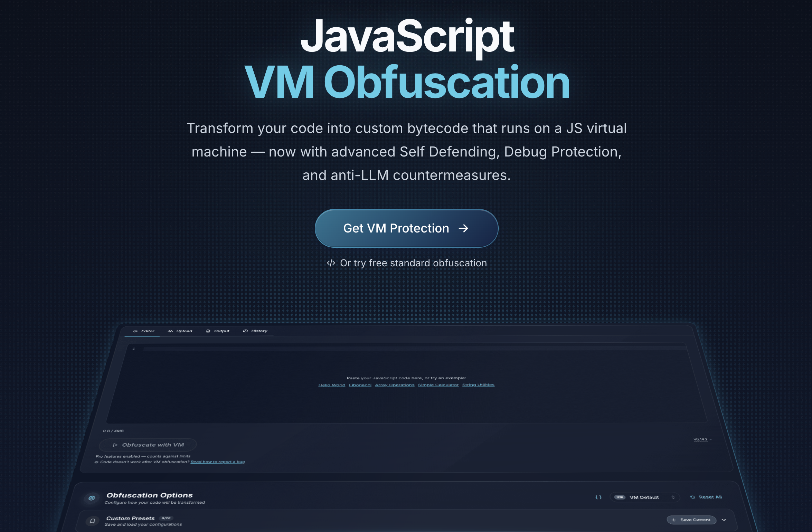Open Read how to report a bug

coord(218,462)
